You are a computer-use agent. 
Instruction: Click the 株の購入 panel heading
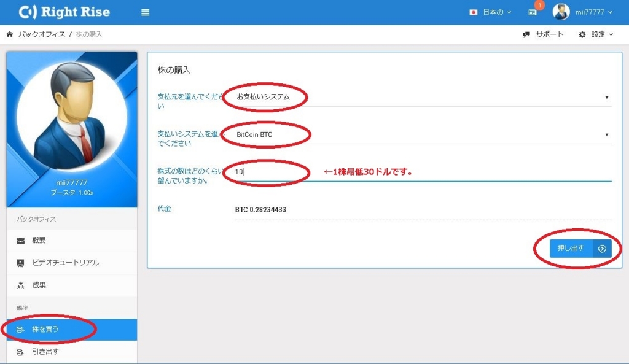(174, 70)
